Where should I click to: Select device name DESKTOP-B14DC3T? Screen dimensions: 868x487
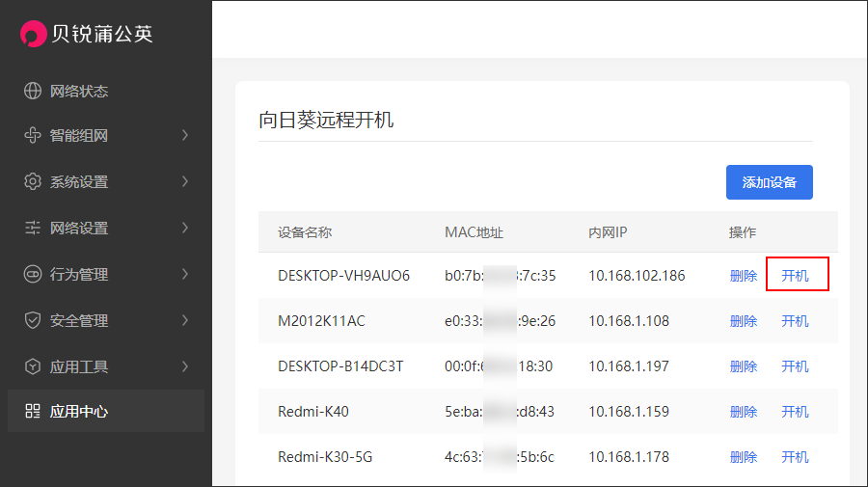340,366
